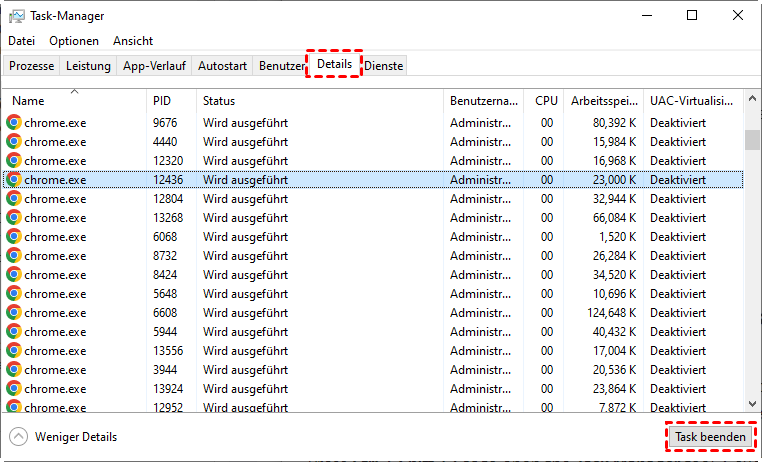Click Chrome icon of PID 9676 row
The width and height of the screenshot is (762, 462).
click(14, 122)
